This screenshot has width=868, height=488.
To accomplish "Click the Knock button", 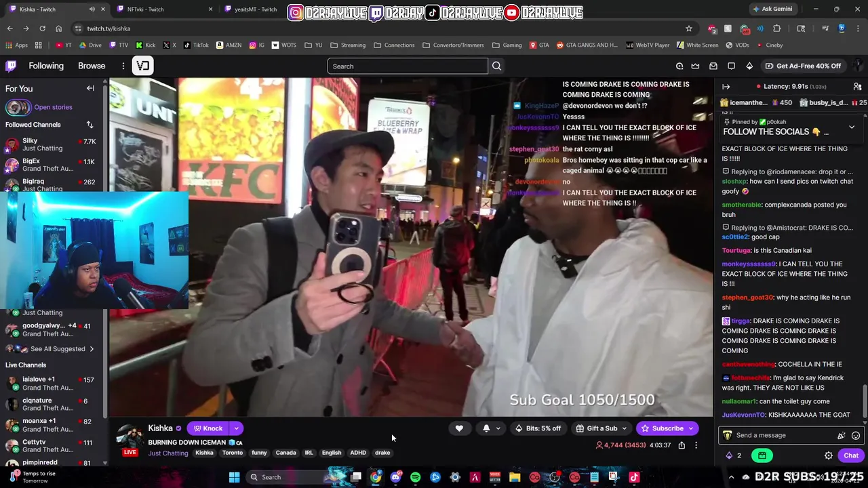I will click(208, 428).
